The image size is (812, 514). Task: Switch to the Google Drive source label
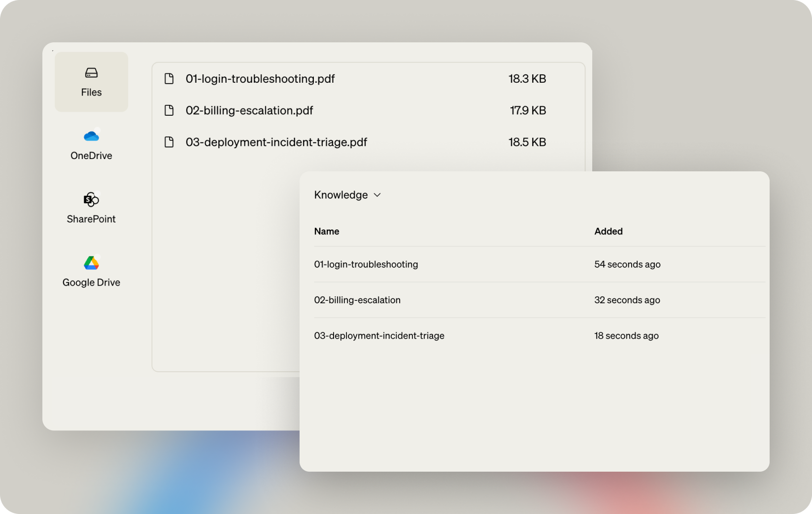tap(91, 283)
